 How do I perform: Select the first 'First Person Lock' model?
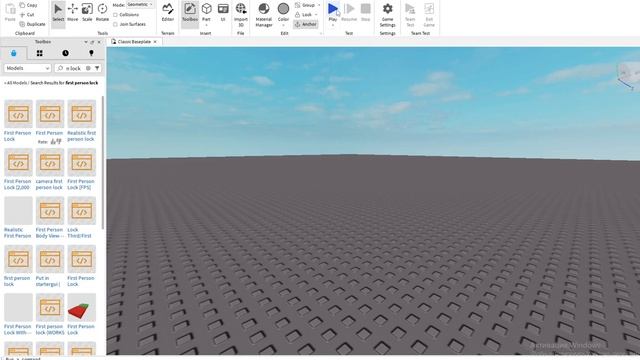[18, 120]
